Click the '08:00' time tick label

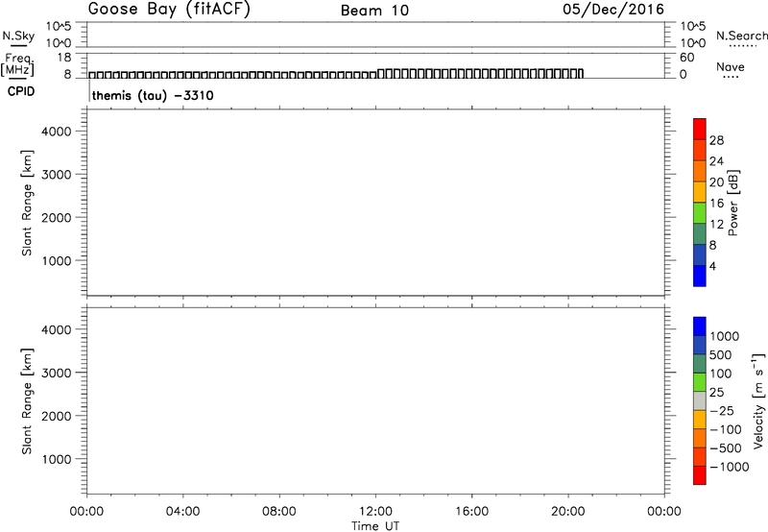[x=279, y=512]
